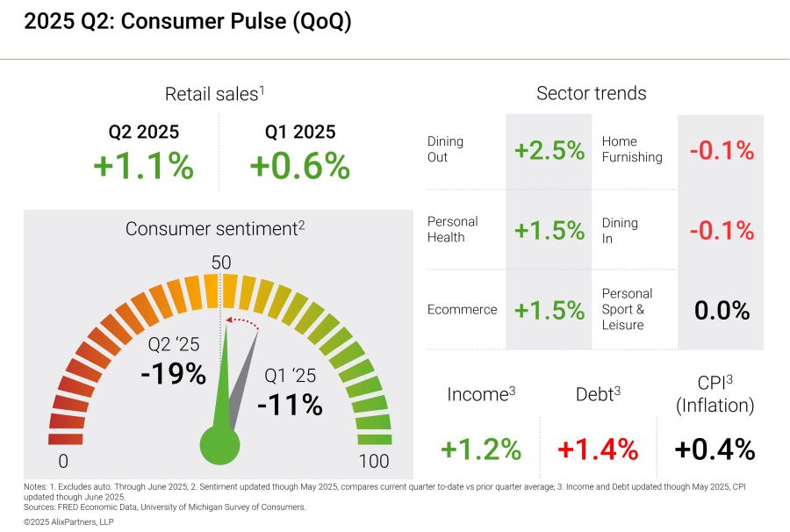
Task: Click the CPI inflation +0.4% figure
Action: [715, 449]
